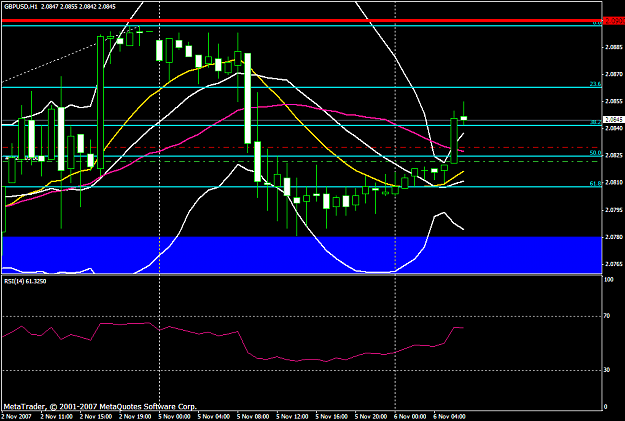Screen dimensions: 625x421
Task: Click the latest small candle at 2.0845
Action: pos(464,118)
